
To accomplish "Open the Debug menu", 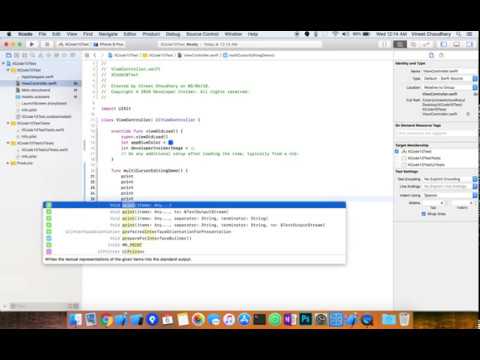I will click(x=173, y=34).
